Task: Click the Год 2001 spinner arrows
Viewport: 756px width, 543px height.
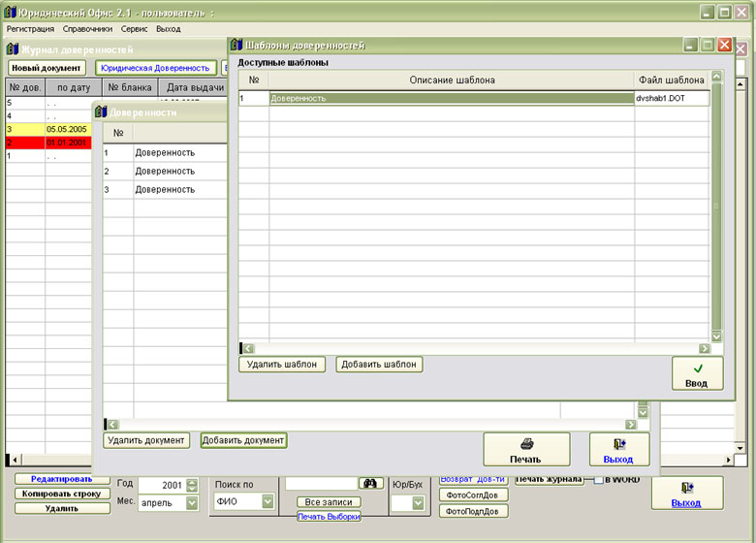Action: coord(192,485)
